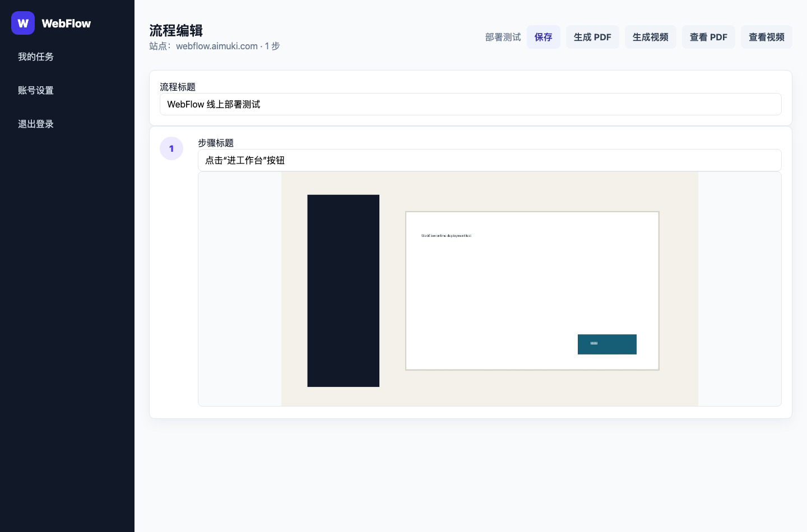This screenshot has width=807, height=532.
Task: Click the 流程编辑 heading
Action: tap(176, 30)
